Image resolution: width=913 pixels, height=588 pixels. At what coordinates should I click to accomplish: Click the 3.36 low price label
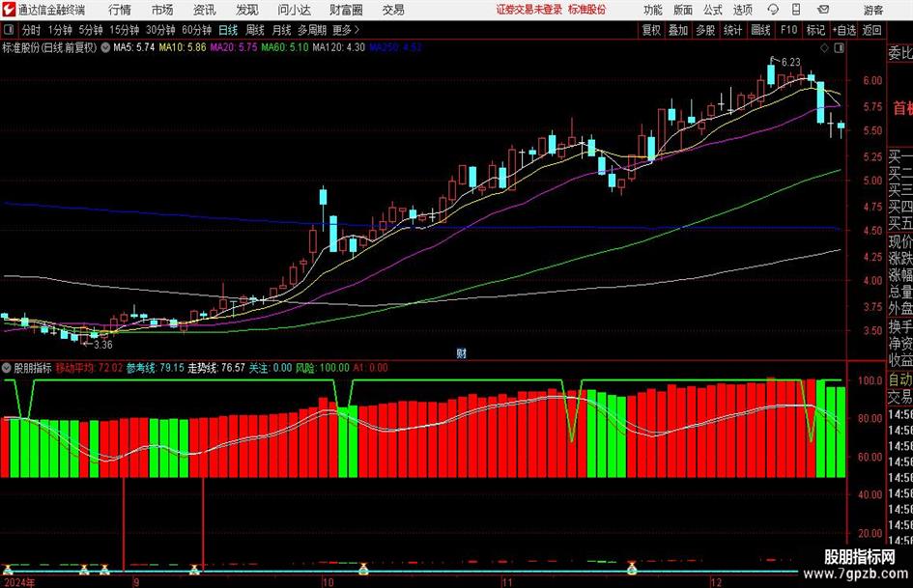tap(103, 345)
